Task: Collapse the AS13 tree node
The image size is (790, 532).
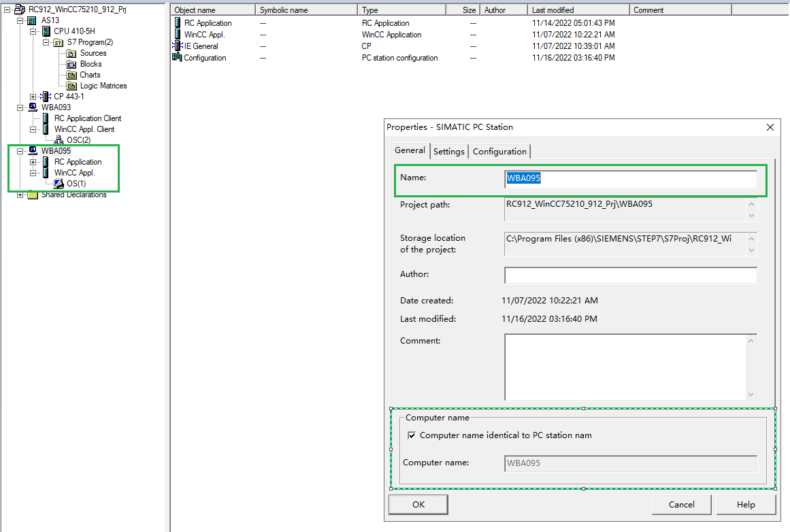Action: [20, 20]
